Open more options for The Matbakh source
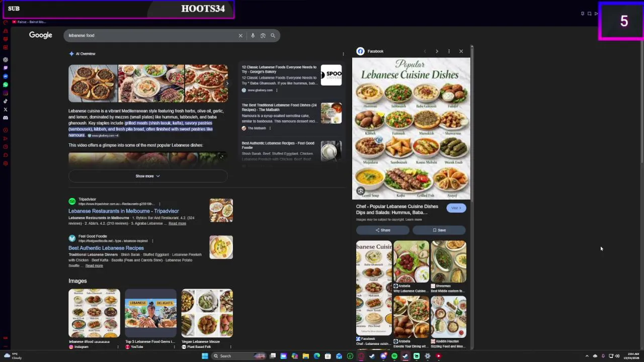 tap(270, 128)
